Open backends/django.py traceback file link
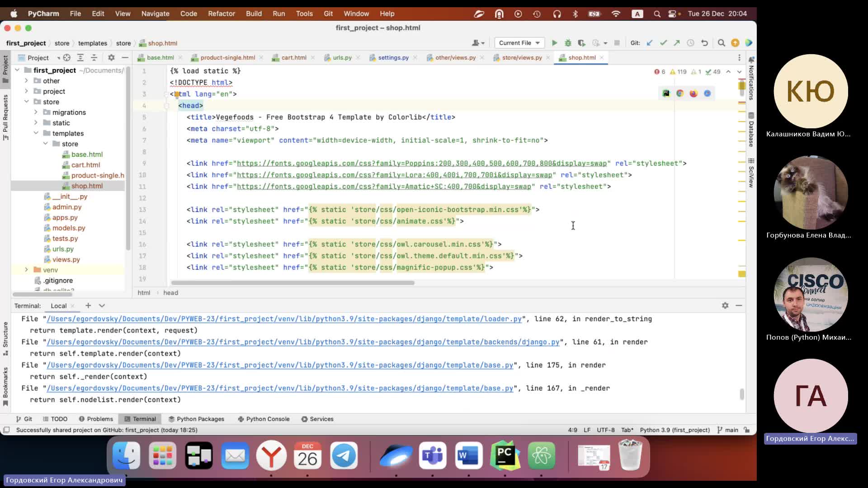The image size is (868, 488). click(x=303, y=342)
